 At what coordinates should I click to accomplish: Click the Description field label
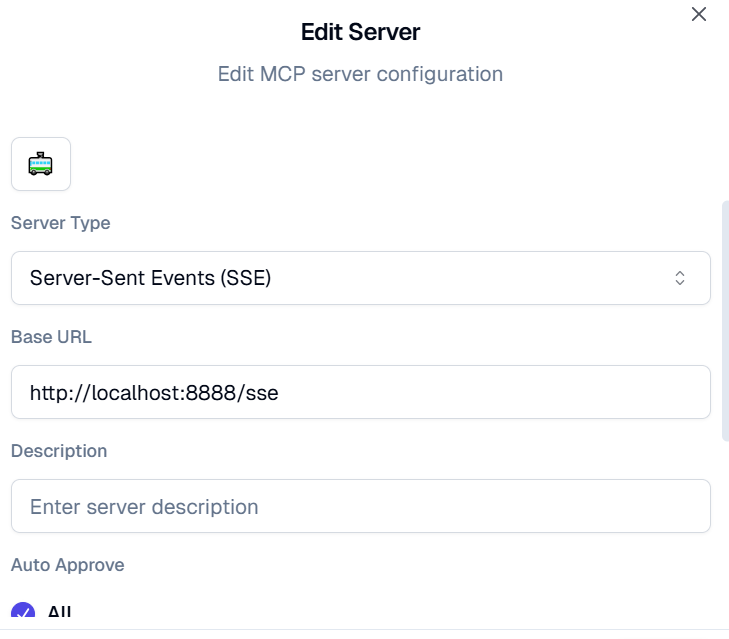[x=59, y=451]
